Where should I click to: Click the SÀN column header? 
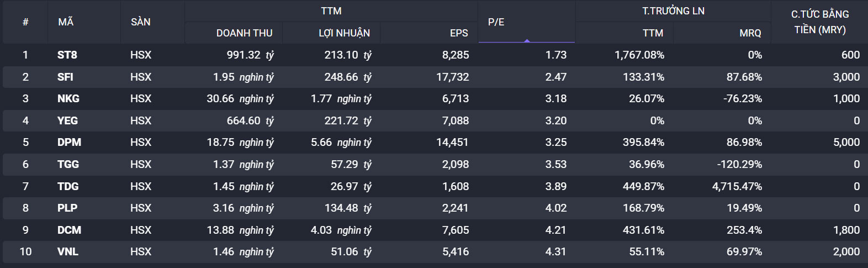pyautogui.click(x=140, y=22)
